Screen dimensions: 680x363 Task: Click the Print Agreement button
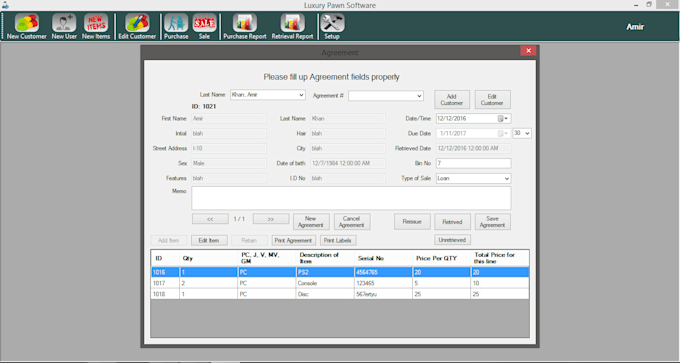(x=294, y=240)
